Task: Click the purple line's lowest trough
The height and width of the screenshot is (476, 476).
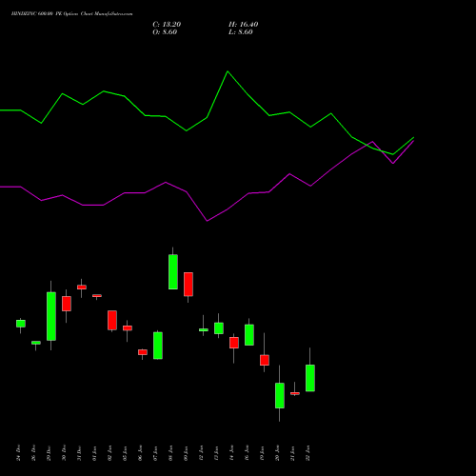Action: click(207, 221)
